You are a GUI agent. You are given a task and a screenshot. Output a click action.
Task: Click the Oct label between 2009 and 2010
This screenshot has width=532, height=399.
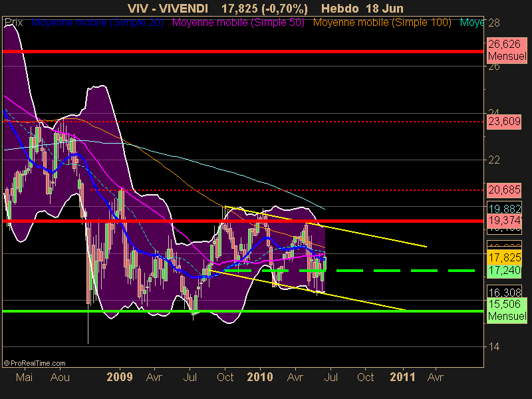[225, 377]
